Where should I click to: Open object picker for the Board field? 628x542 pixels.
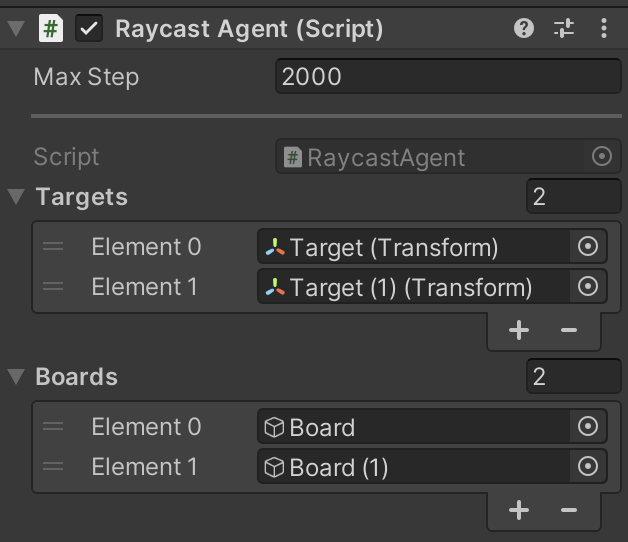[x=588, y=426]
